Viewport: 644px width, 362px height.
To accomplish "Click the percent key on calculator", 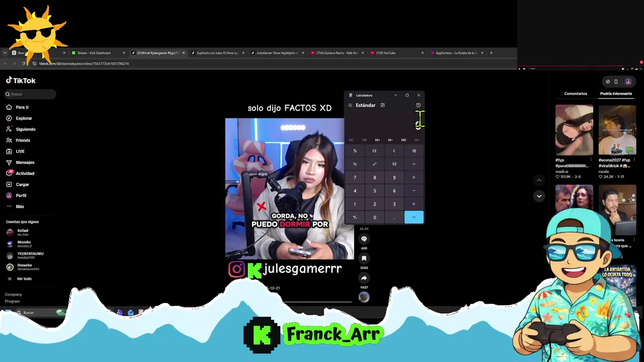I will point(355,151).
